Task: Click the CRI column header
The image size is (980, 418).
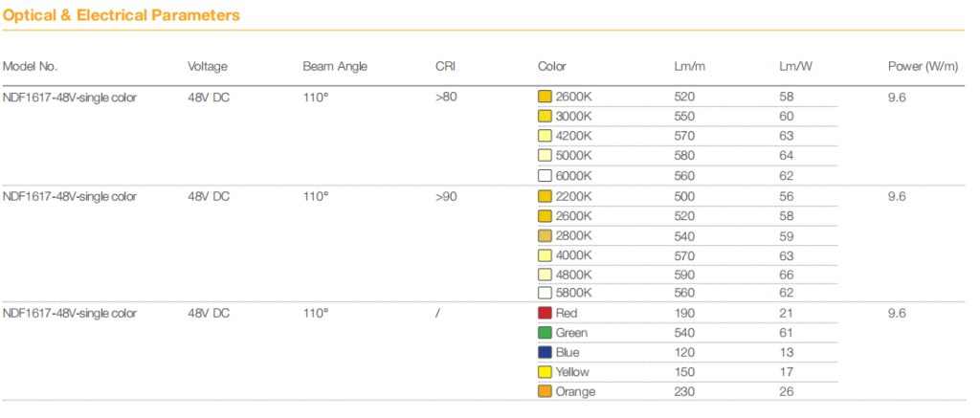Action: (x=444, y=67)
